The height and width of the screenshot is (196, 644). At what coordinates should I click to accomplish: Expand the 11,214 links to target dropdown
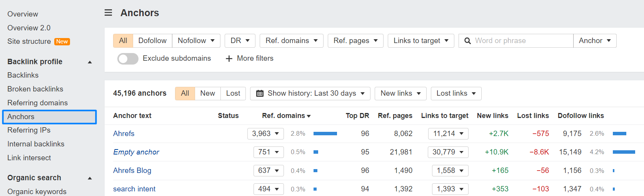[448, 134]
